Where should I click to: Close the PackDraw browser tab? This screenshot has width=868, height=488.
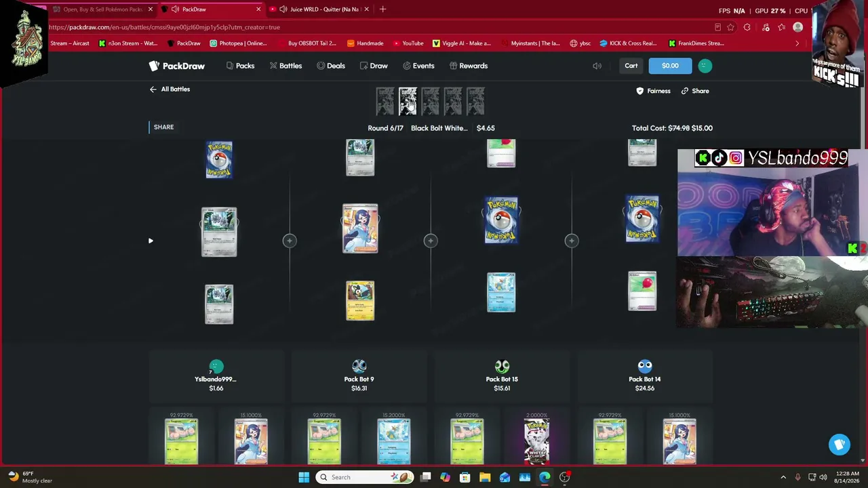click(x=258, y=9)
